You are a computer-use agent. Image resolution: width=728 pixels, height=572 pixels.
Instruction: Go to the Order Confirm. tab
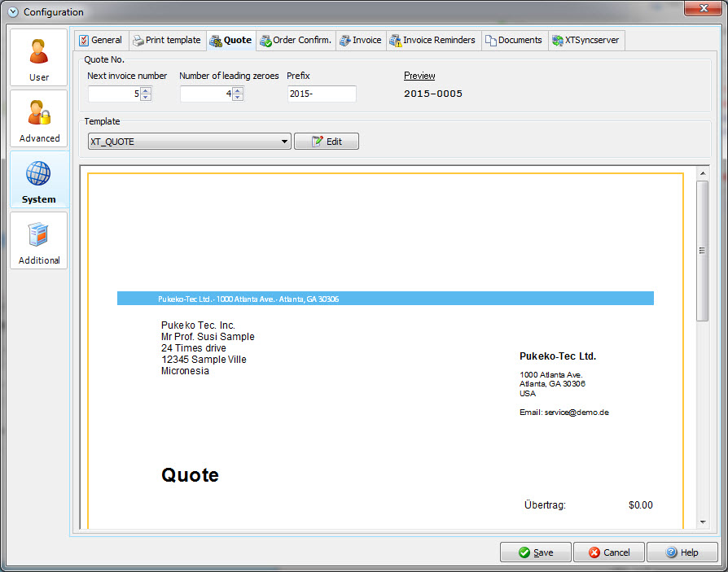(x=296, y=40)
